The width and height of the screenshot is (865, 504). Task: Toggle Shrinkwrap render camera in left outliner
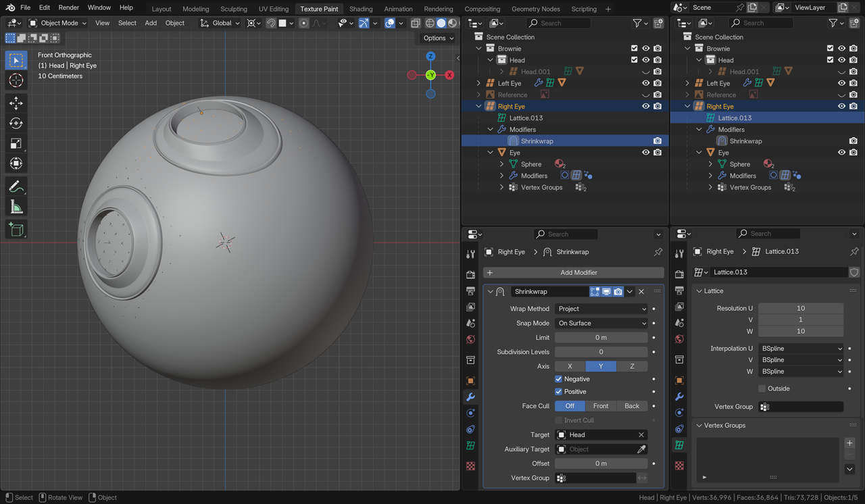pyautogui.click(x=658, y=141)
